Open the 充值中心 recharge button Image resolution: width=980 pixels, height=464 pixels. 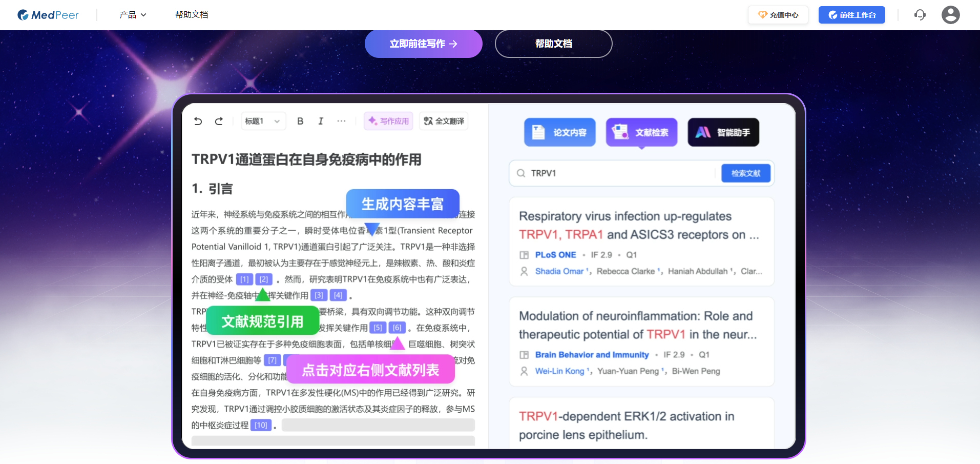click(x=778, y=15)
